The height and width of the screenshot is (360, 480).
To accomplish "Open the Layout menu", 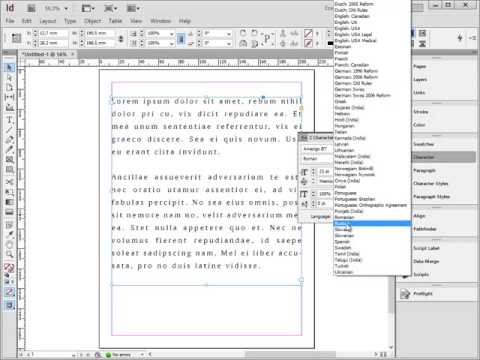I will 48,21.
